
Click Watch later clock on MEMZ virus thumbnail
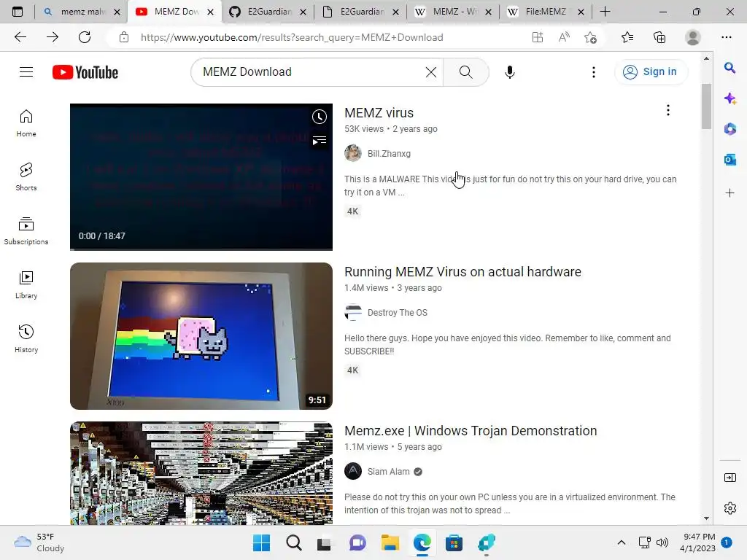click(x=320, y=117)
